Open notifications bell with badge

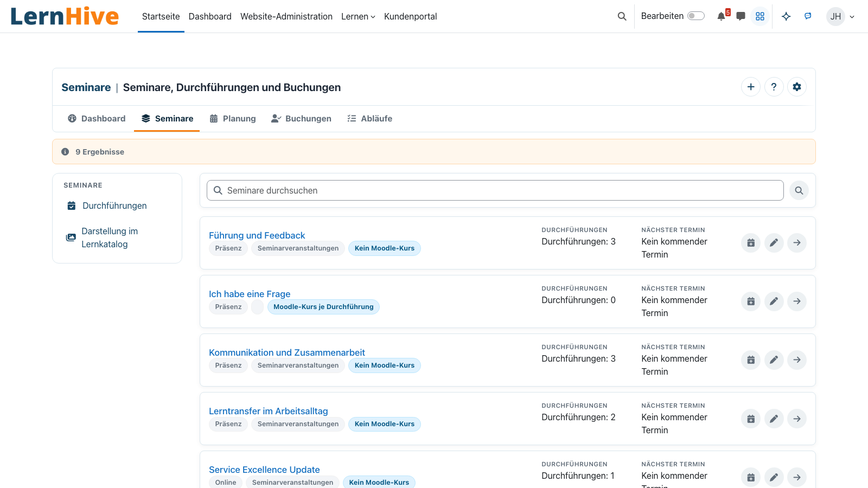[723, 16]
